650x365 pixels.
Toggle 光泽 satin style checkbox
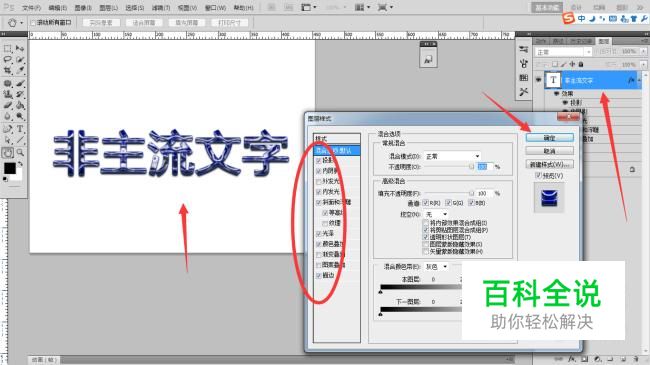(x=318, y=234)
